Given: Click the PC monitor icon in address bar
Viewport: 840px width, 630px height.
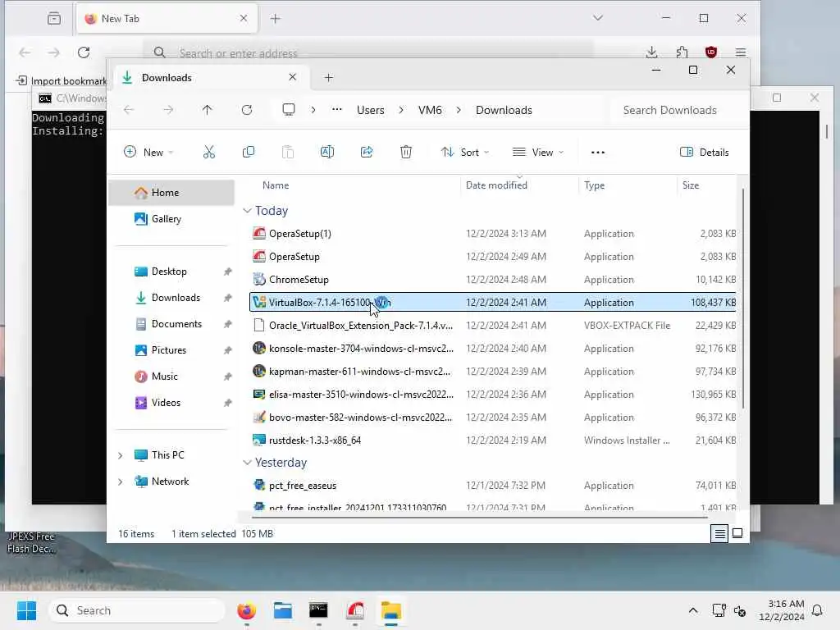Looking at the screenshot, I should click(x=289, y=110).
